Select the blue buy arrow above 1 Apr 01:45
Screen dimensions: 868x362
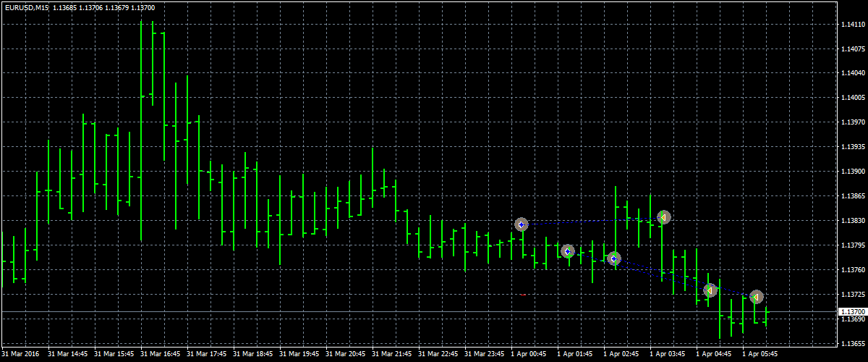click(568, 251)
